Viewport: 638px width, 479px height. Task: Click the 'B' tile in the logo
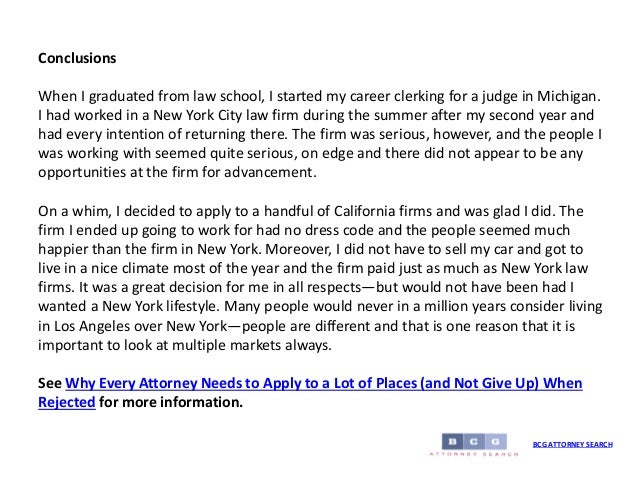[452, 441]
